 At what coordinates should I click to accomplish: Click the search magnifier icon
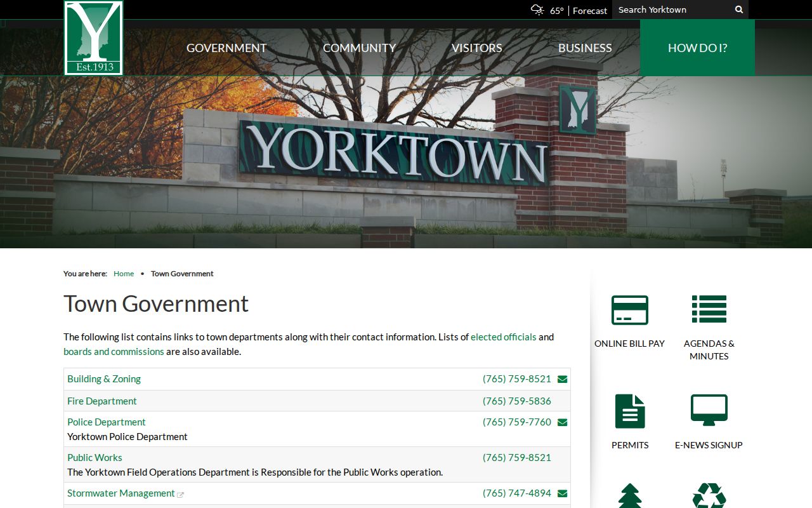tap(739, 10)
